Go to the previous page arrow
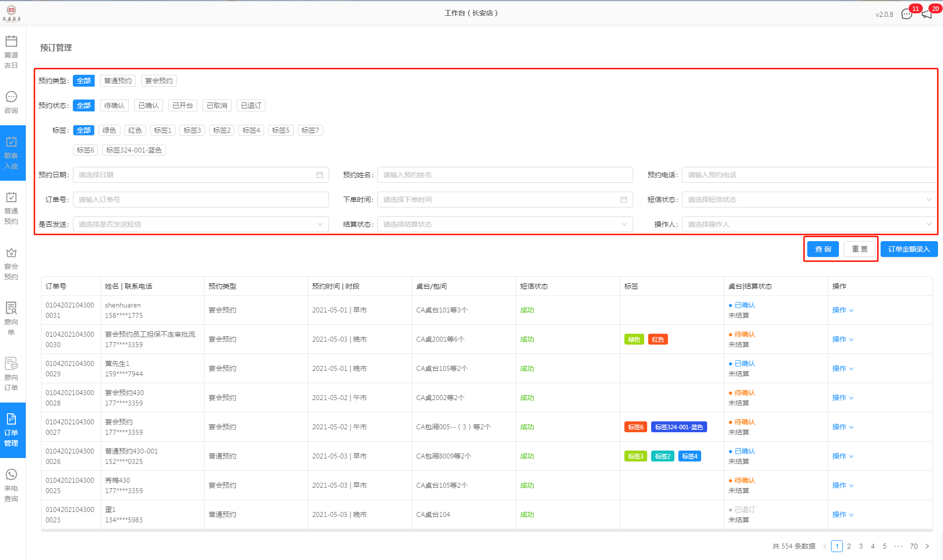 (825, 546)
